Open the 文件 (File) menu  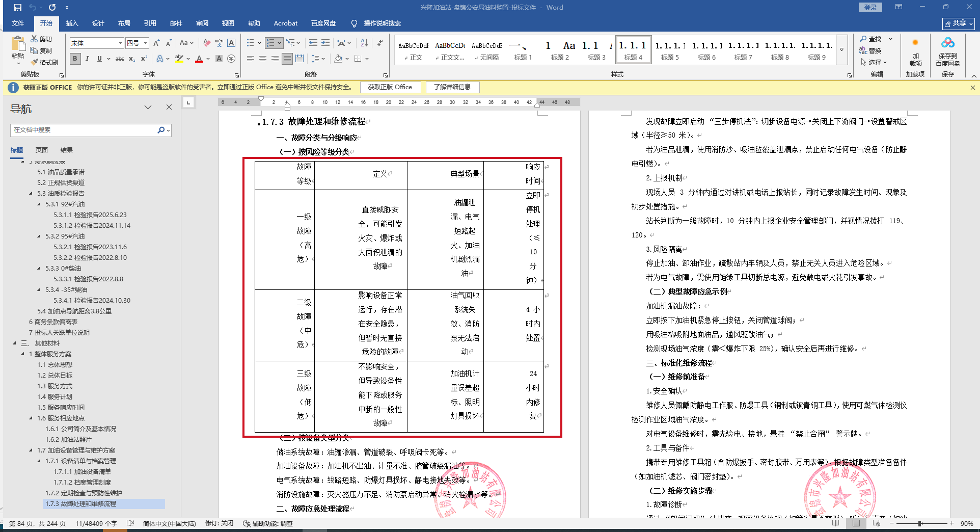click(18, 23)
